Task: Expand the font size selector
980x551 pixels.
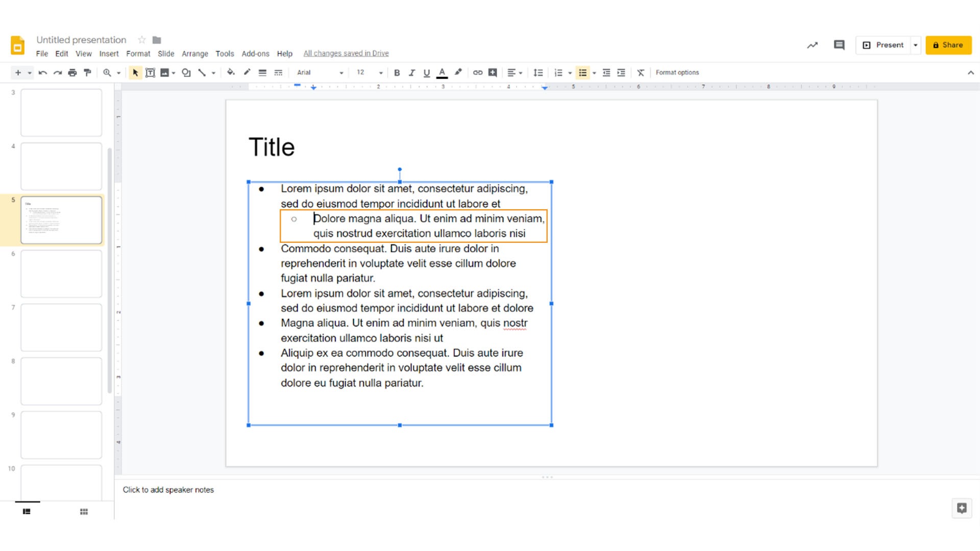Action: click(380, 72)
